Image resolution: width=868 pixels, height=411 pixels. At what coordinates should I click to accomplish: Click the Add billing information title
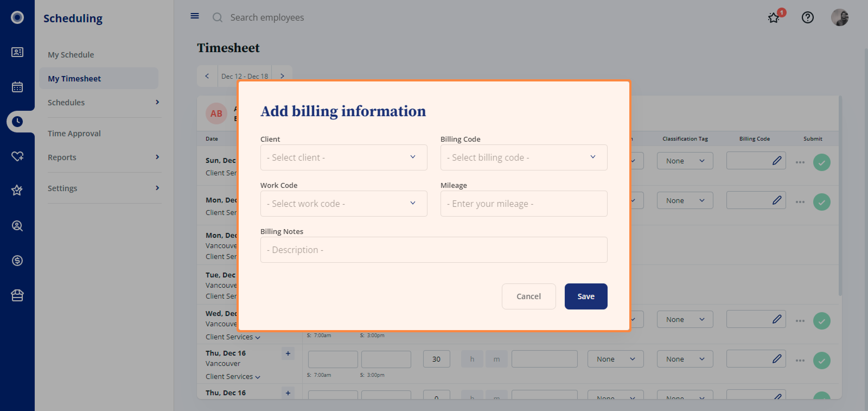(x=343, y=111)
